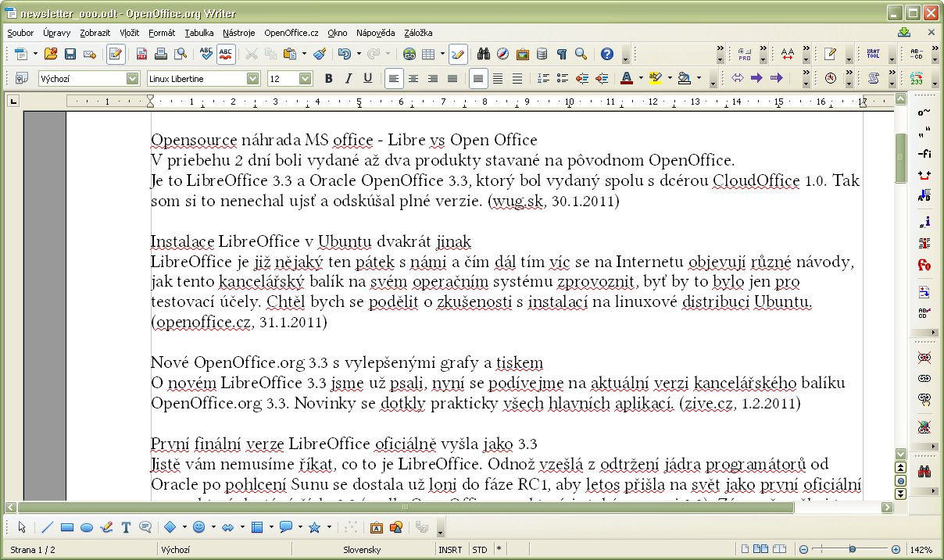Viewport: 944px width, 560px height.
Task: Toggle numbering list on/off
Action: 543,78
